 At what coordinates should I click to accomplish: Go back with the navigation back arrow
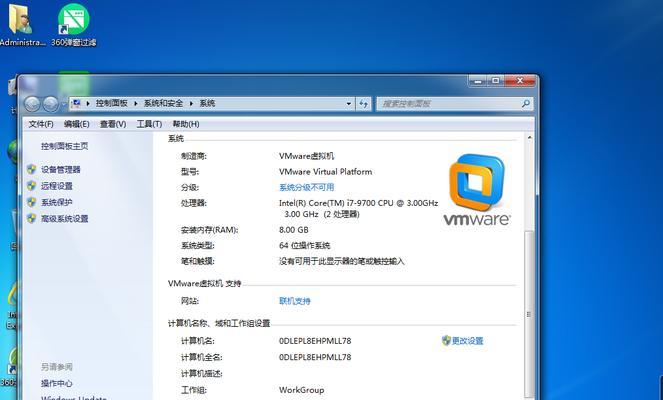pyautogui.click(x=32, y=104)
